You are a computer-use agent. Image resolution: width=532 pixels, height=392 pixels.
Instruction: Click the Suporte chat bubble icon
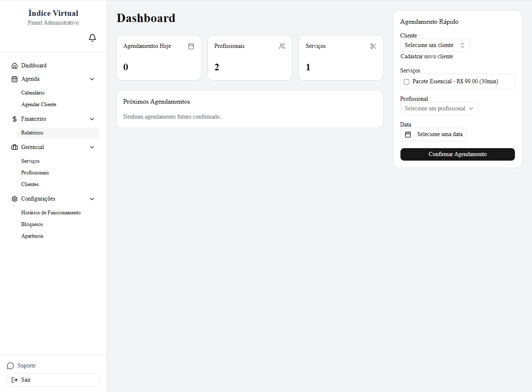pyautogui.click(x=10, y=366)
